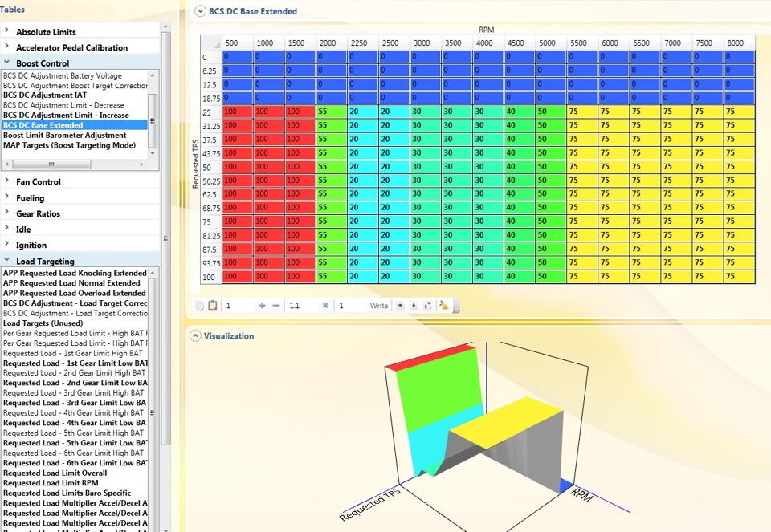The width and height of the screenshot is (771, 532).
Task: Expand the Idle category
Action: point(7,229)
